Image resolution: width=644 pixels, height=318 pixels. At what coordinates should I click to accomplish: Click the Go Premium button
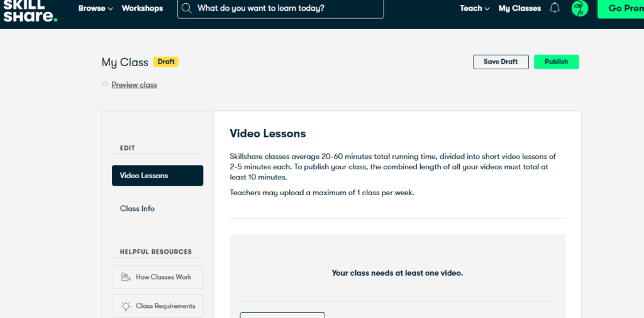[x=621, y=8]
